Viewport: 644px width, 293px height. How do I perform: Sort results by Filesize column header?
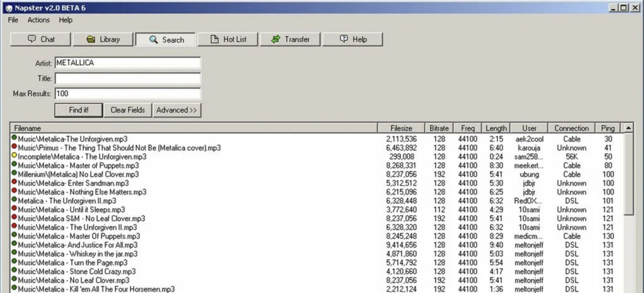click(401, 128)
